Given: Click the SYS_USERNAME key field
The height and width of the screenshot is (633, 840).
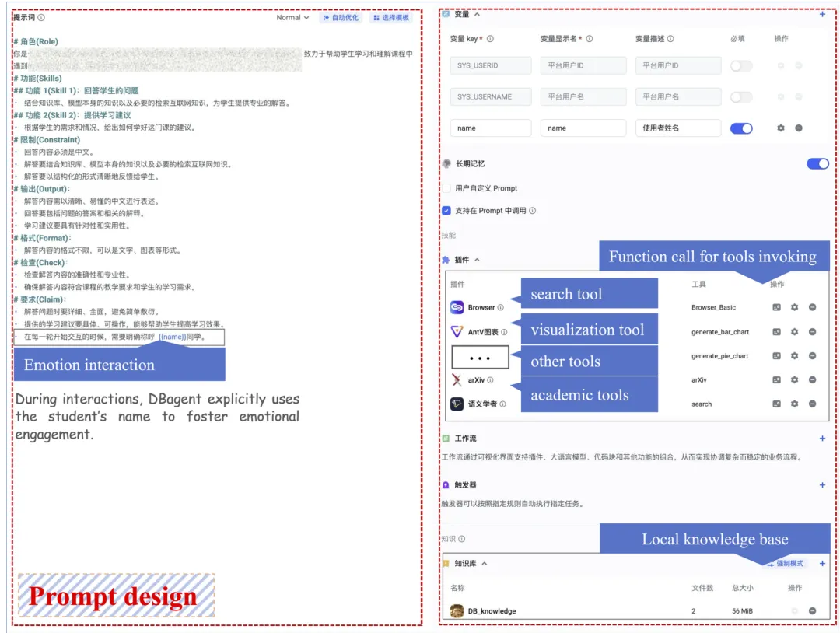Looking at the screenshot, I should (x=491, y=96).
